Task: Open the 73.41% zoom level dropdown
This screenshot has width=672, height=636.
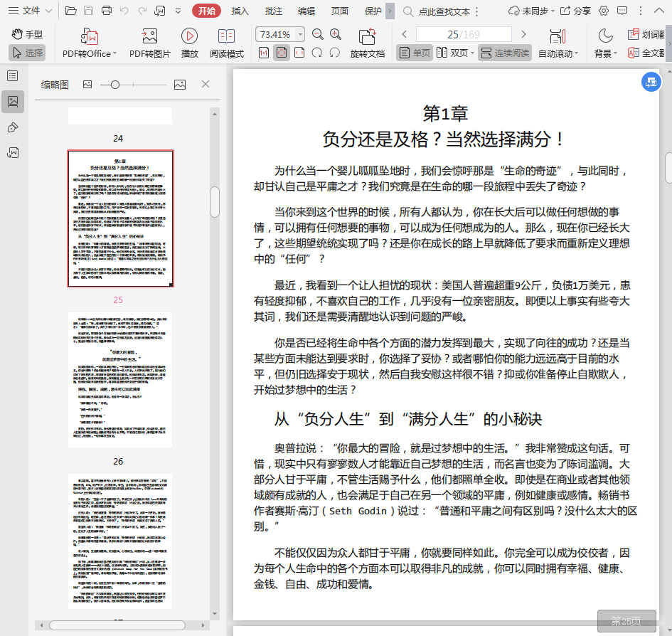Action: click(301, 34)
